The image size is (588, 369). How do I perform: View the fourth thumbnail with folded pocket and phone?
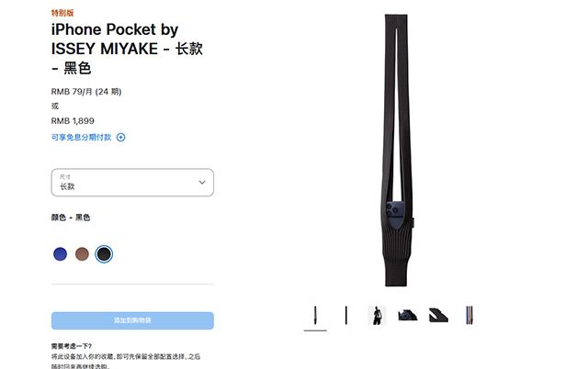tap(408, 316)
